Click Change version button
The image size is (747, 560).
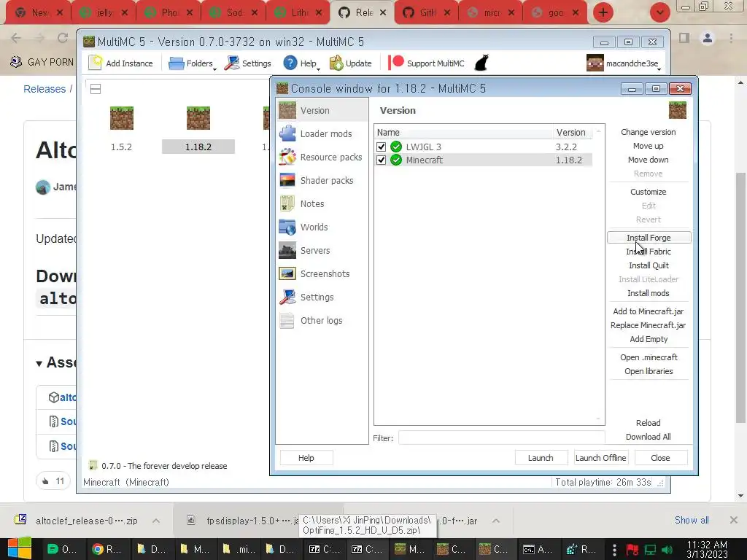[x=649, y=133]
